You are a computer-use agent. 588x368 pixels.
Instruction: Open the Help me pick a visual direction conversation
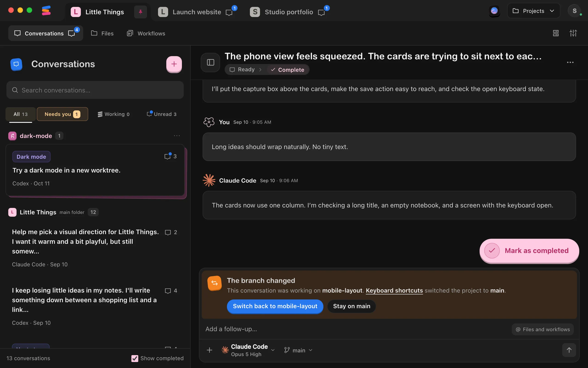click(x=95, y=248)
